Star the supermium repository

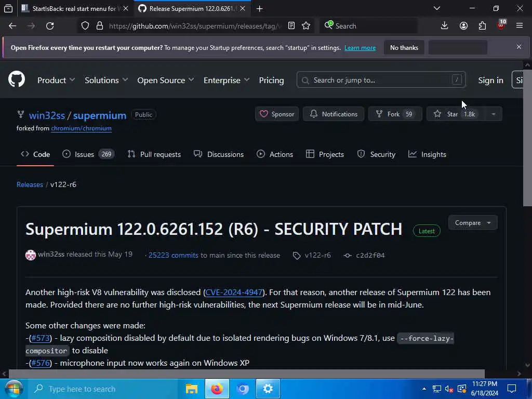[456, 114]
